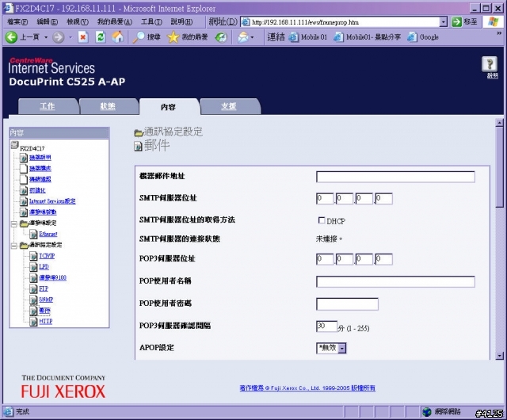The width and height of the screenshot is (507, 420).
Task: Click the Refresh page icon
Action: [101, 37]
